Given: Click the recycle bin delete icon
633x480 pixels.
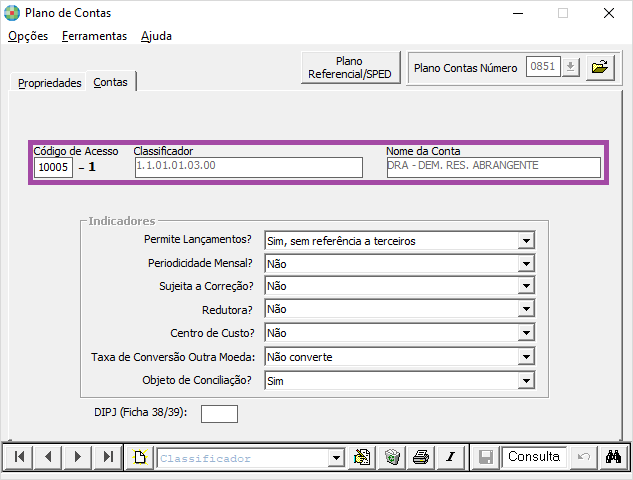Looking at the screenshot, I should coord(392,457).
